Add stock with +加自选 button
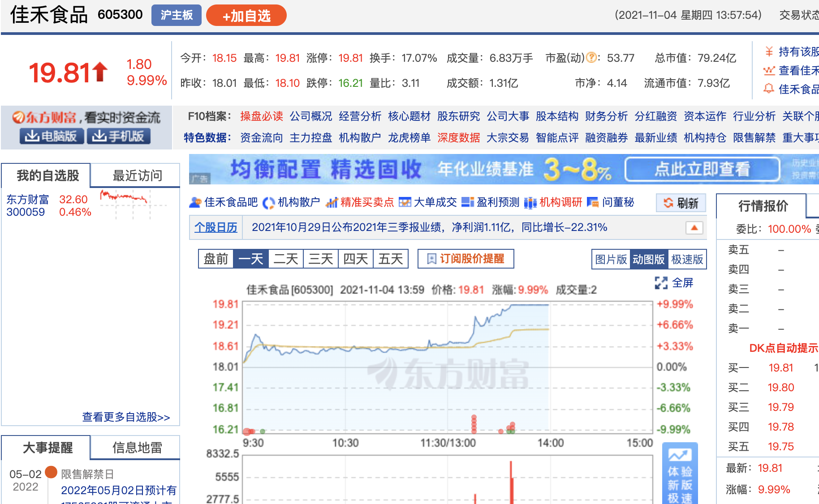This screenshot has width=819, height=504. click(x=246, y=16)
